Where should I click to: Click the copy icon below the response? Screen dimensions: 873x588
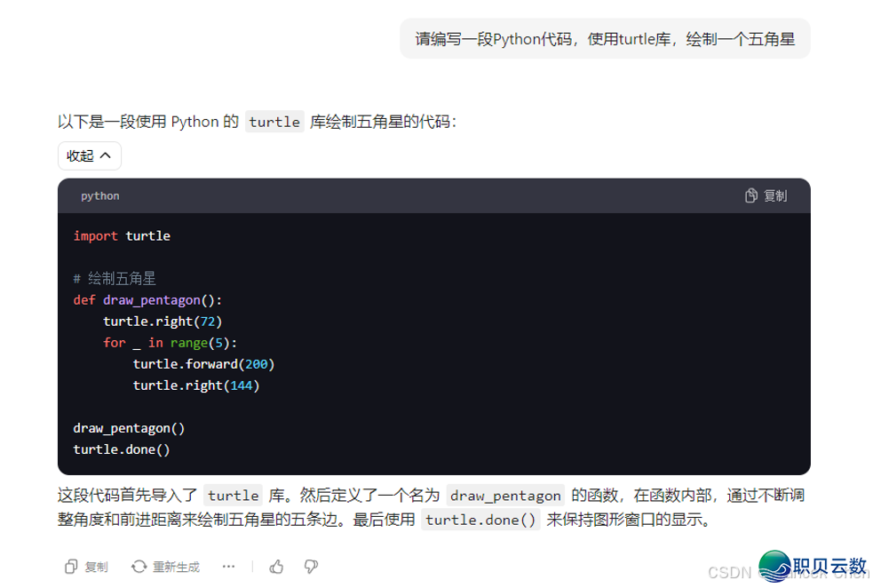click(72, 567)
